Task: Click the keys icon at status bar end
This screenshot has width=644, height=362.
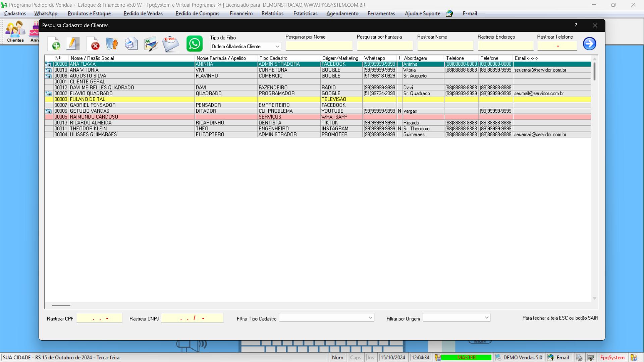Action: click(634, 358)
